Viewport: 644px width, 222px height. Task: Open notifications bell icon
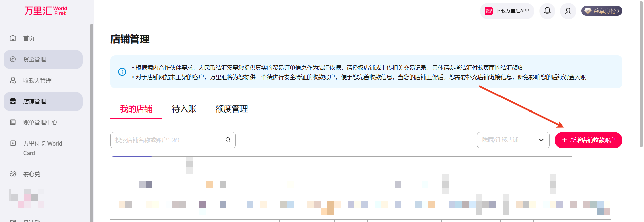(547, 11)
